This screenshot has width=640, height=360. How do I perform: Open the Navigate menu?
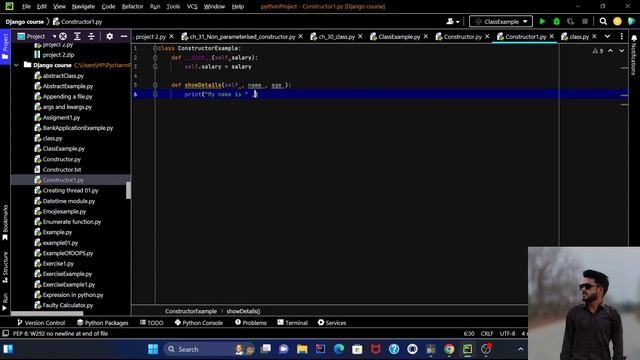(83, 7)
